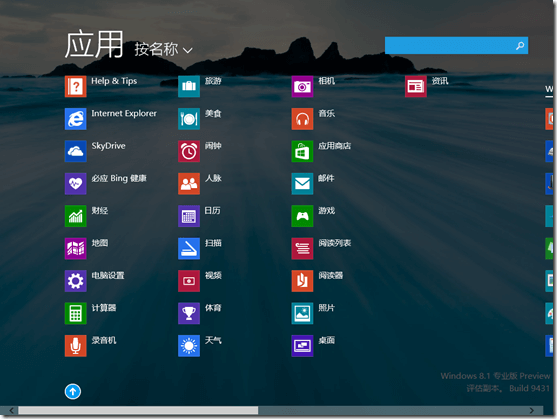Expand the 按名称 sort dropdown
Screen dimensions: 557x419
coord(163,49)
